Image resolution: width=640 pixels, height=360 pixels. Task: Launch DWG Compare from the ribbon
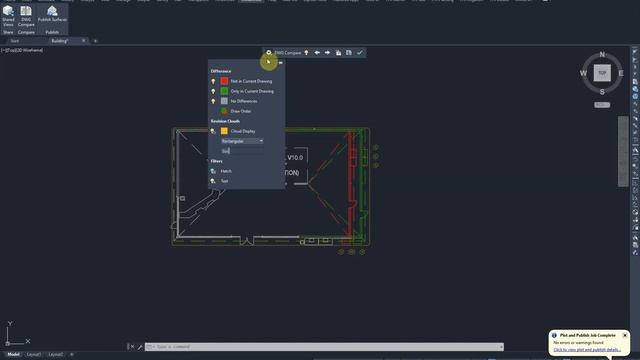pos(26,16)
